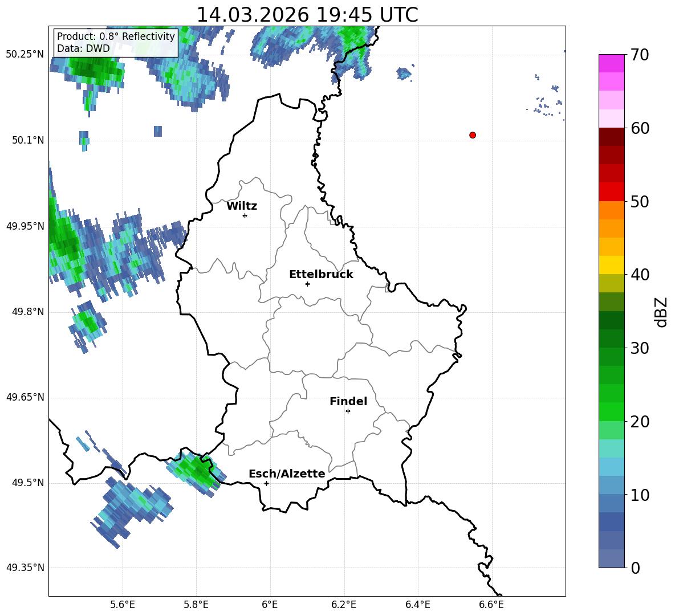
Task: Click the 20 colorbar tick value
Action: (640, 422)
